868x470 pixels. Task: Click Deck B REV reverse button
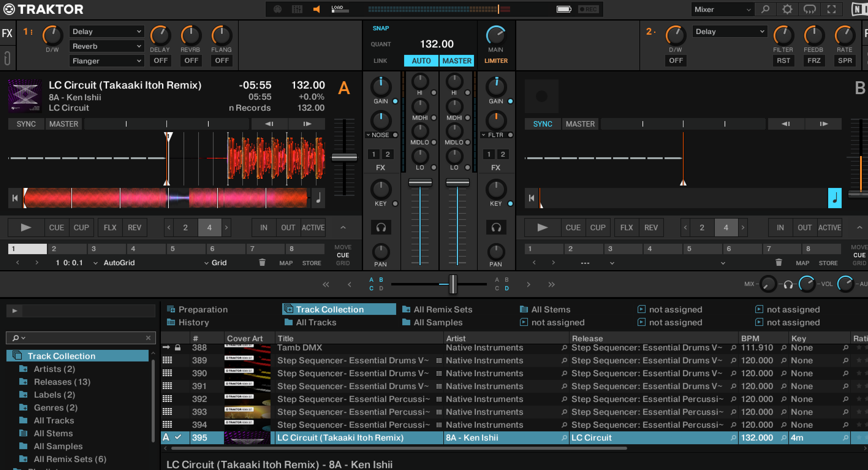click(x=651, y=227)
